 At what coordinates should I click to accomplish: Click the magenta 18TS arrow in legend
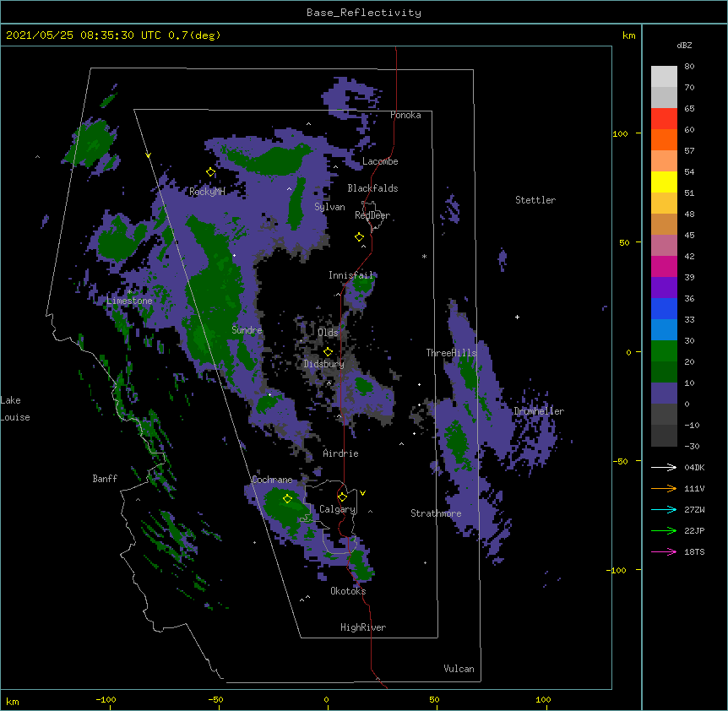tap(664, 551)
